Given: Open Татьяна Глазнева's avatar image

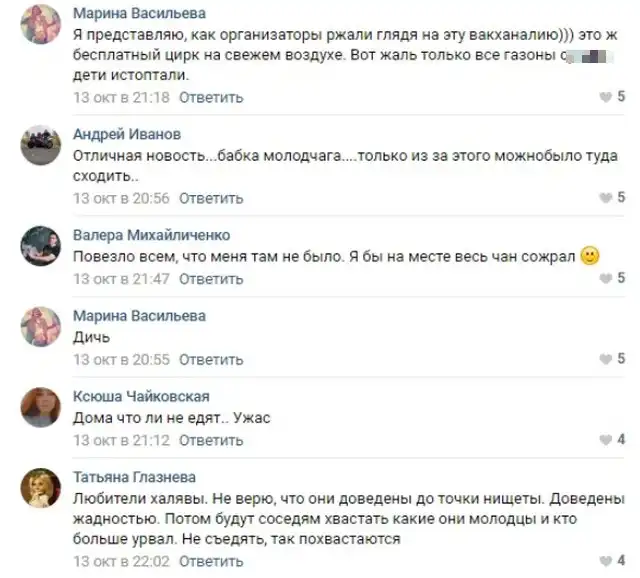Looking at the screenshot, I should point(40,488).
